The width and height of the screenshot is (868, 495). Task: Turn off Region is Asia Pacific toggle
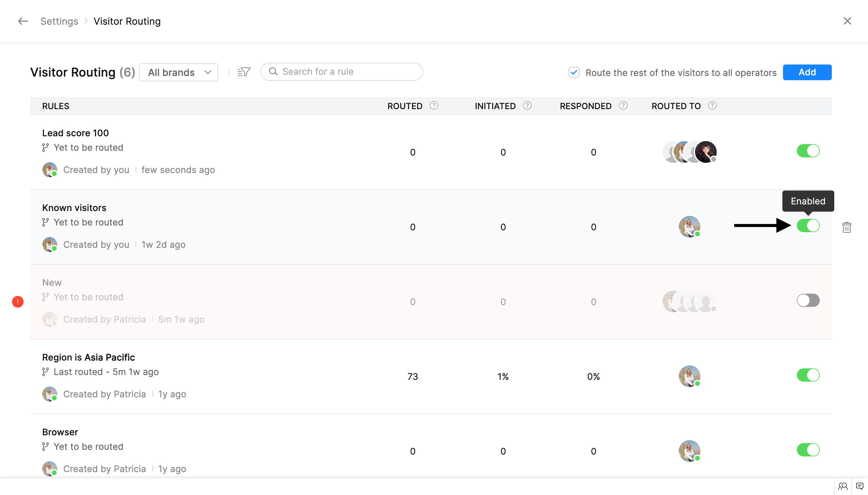[x=808, y=375]
